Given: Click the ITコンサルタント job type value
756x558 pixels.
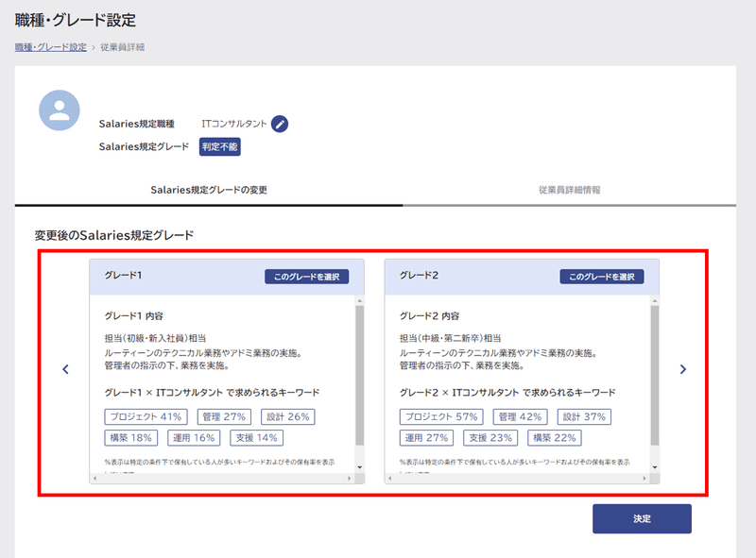Looking at the screenshot, I should [233, 124].
